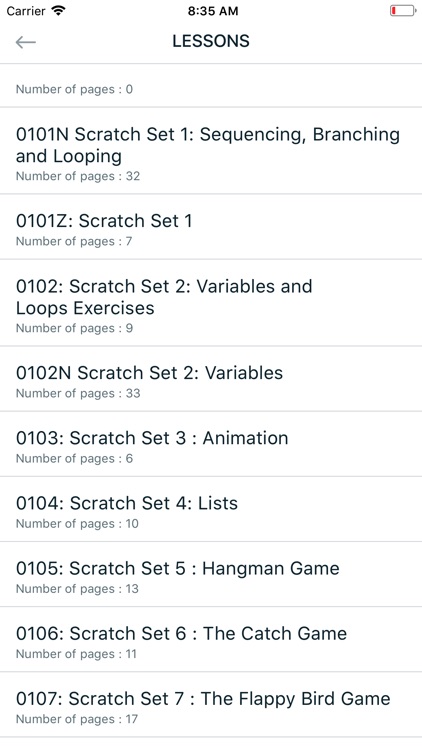The image size is (422, 750).
Task: Select 0101Z: Scratch Set 1
Action: tap(211, 227)
